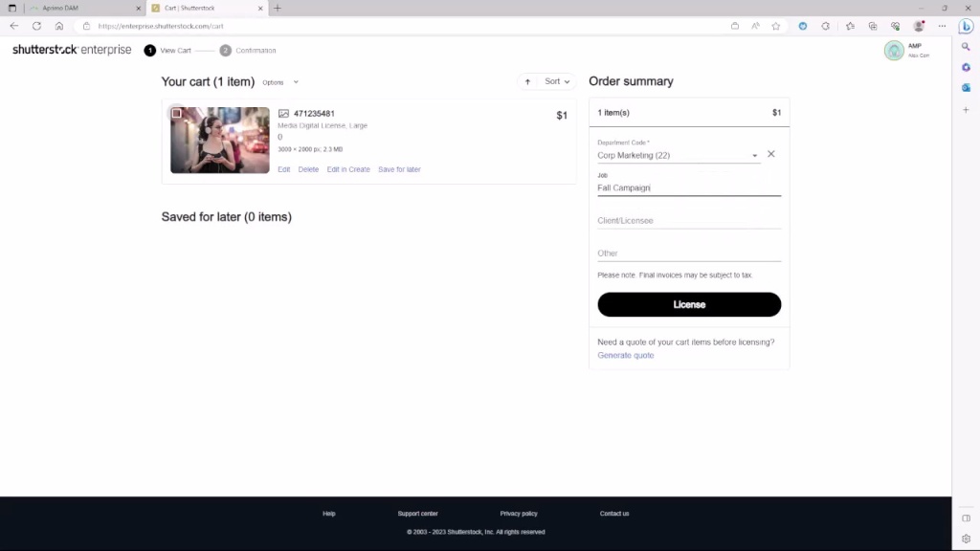Open the Outlook sidebar icon
Viewport: 980px width, 551px height.
(x=967, y=88)
